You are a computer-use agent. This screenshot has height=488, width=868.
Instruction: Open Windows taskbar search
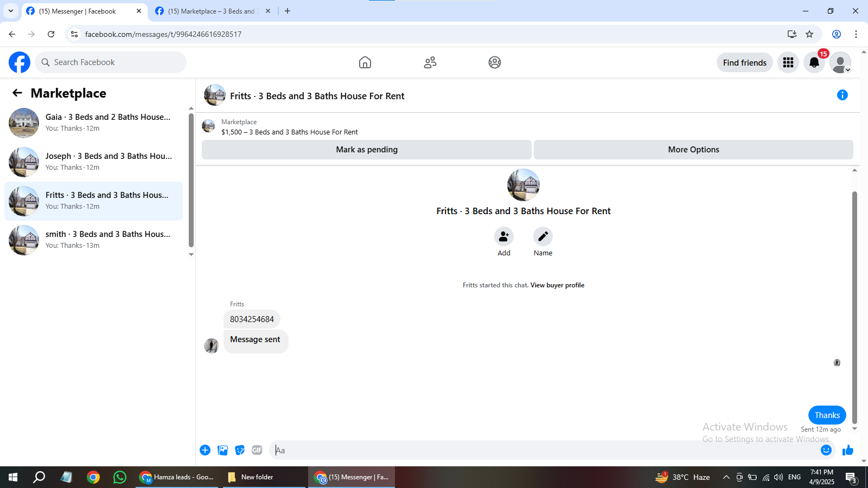coord(39,477)
